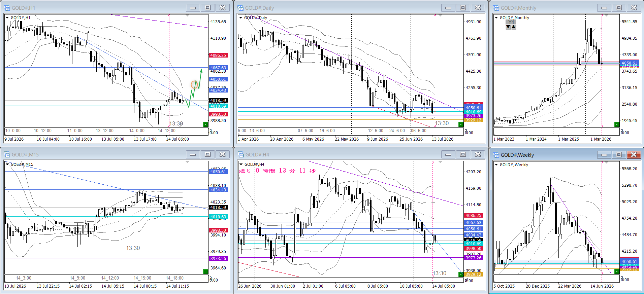This screenshot has width=644, height=294.
Task: Click the chart icon in the GOLD#,Daily title bar
Action: [x=240, y=8]
